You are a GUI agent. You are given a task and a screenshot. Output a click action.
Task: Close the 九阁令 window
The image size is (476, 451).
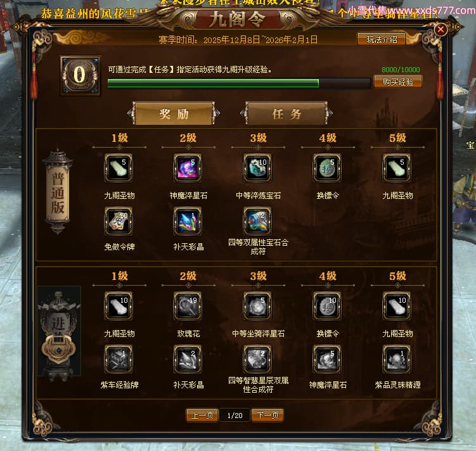pyautogui.click(x=441, y=29)
